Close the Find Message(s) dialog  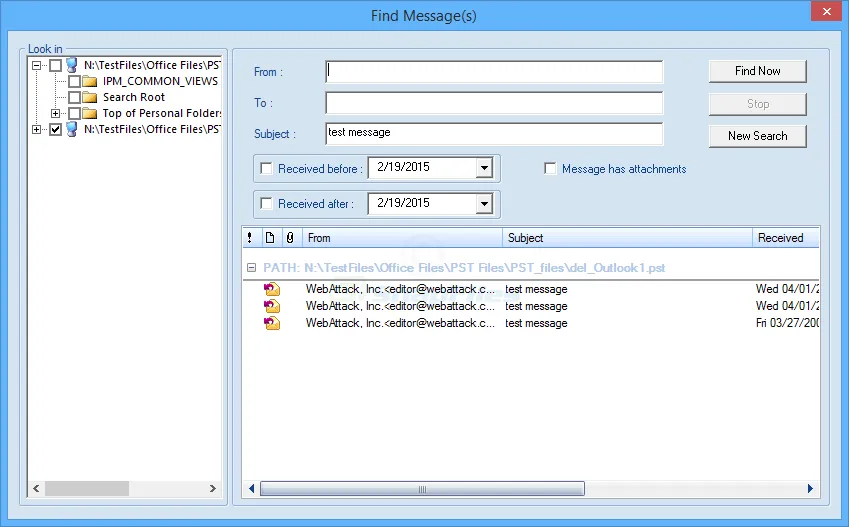(826, 11)
